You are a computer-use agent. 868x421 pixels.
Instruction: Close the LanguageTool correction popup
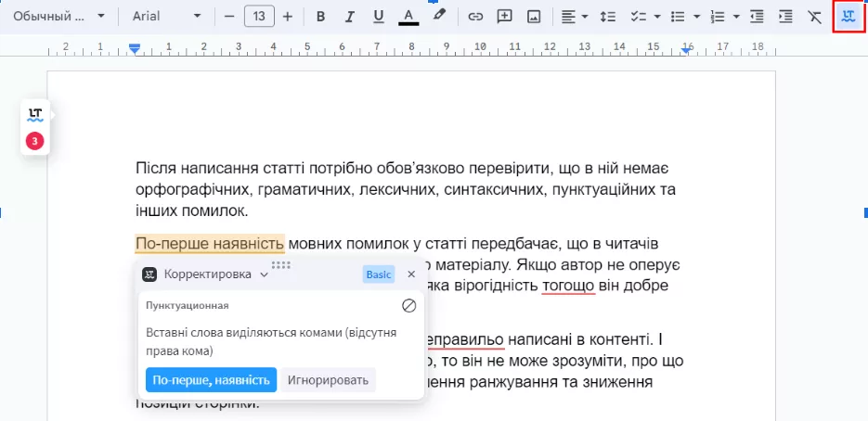click(x=411, y=274)
